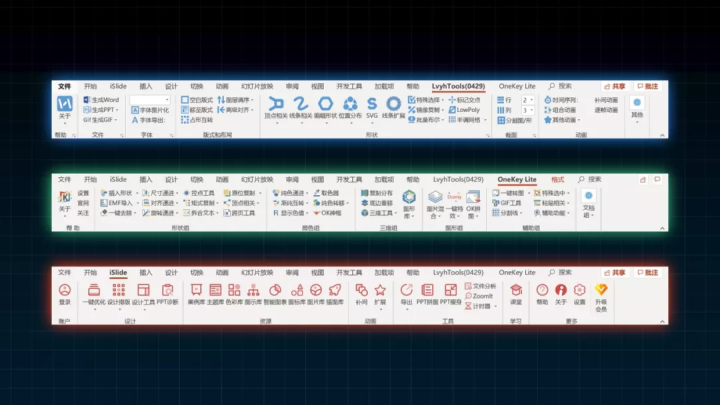
Task: Click the 关于 logo icon in the LvyhTools ribbon
Action: pos(65,104)
